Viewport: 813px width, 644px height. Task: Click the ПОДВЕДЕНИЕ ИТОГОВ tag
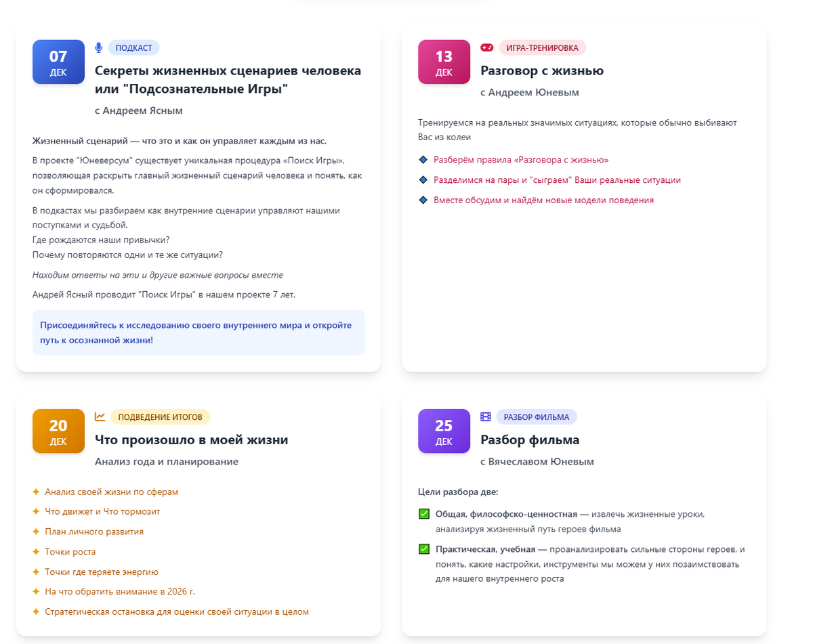[x=160, y=416]
